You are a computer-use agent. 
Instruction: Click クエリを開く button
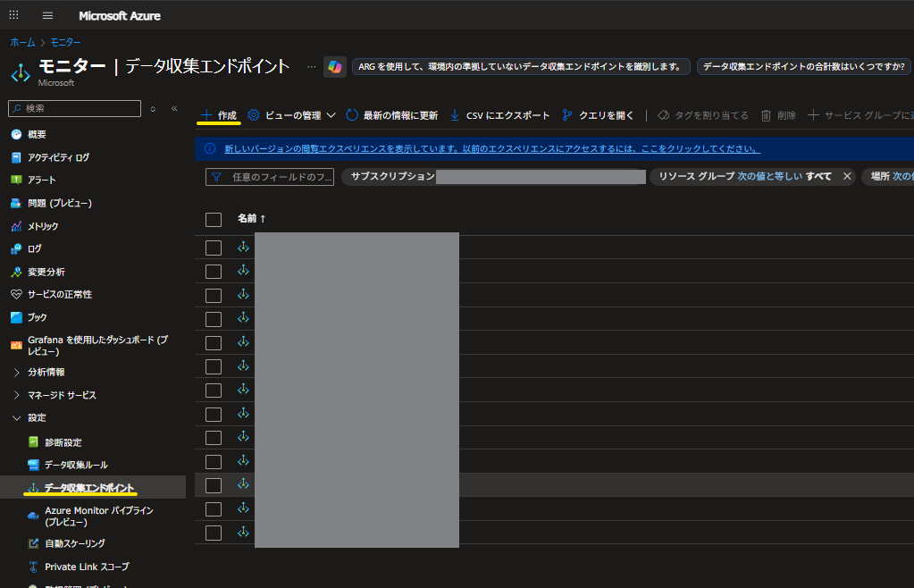point(598,115)
